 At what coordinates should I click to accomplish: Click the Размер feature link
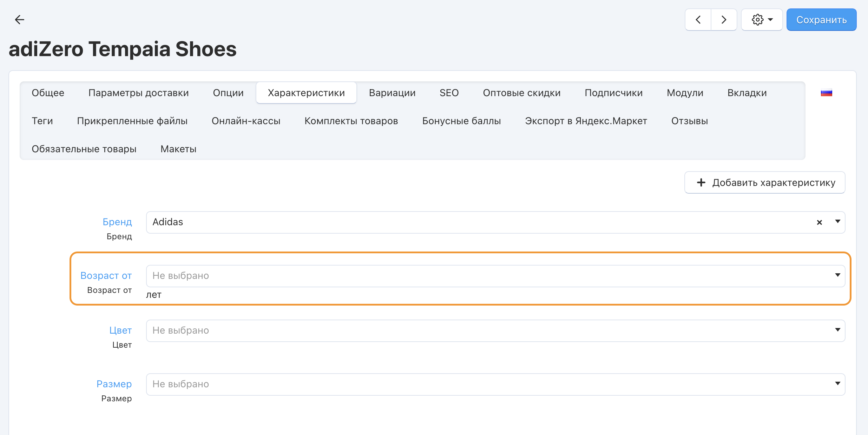click(x=114, y=384)
